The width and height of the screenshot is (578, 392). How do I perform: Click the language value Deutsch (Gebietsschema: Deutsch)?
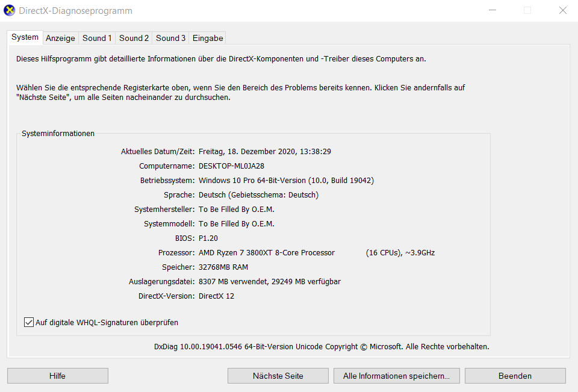[x=258, y=194]
